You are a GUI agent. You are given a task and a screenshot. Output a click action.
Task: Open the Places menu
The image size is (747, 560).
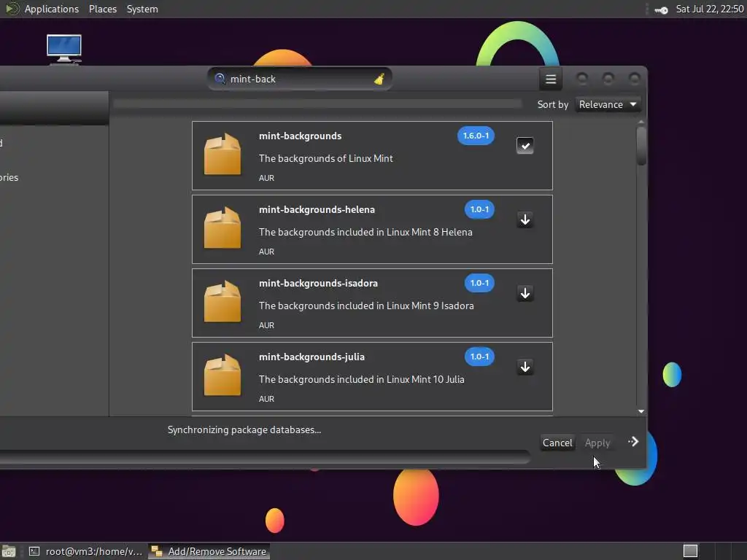click(x=102, y=9)
